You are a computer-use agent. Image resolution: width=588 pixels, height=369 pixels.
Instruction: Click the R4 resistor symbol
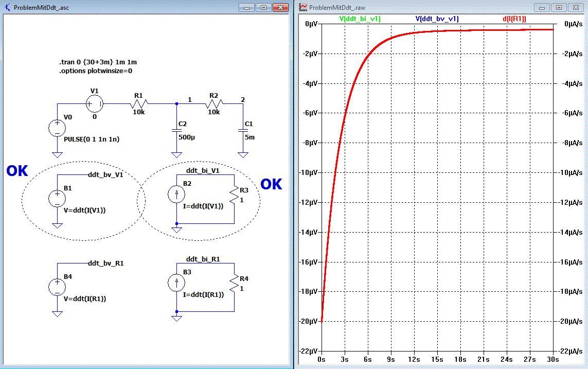click(235, 284)
